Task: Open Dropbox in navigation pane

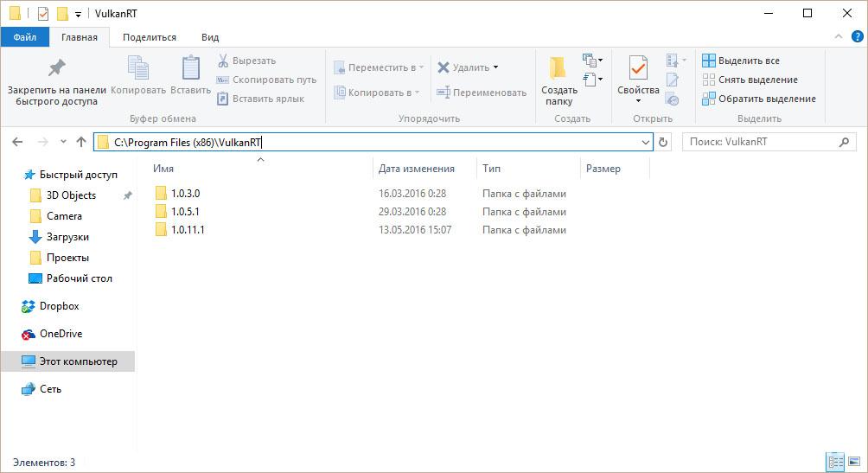Action: (59, 306)
